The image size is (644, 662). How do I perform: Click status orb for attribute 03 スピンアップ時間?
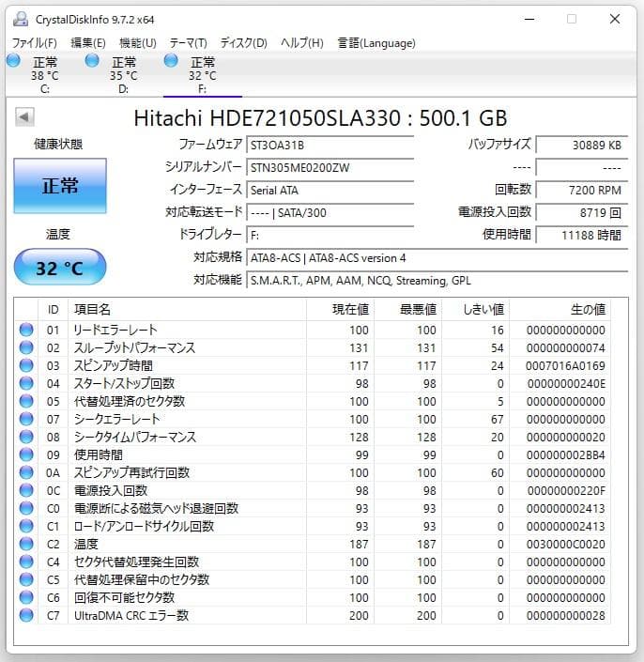pos(26,365)
